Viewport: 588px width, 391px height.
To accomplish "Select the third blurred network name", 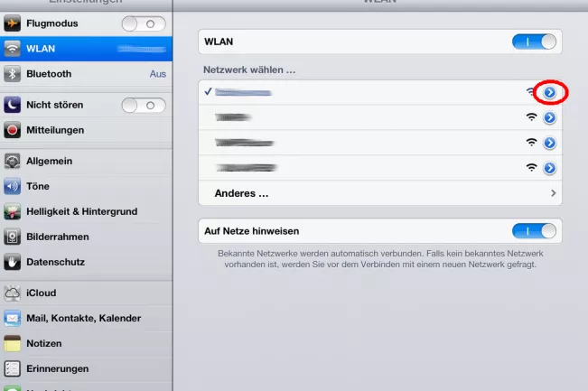I will coord(244,143).
